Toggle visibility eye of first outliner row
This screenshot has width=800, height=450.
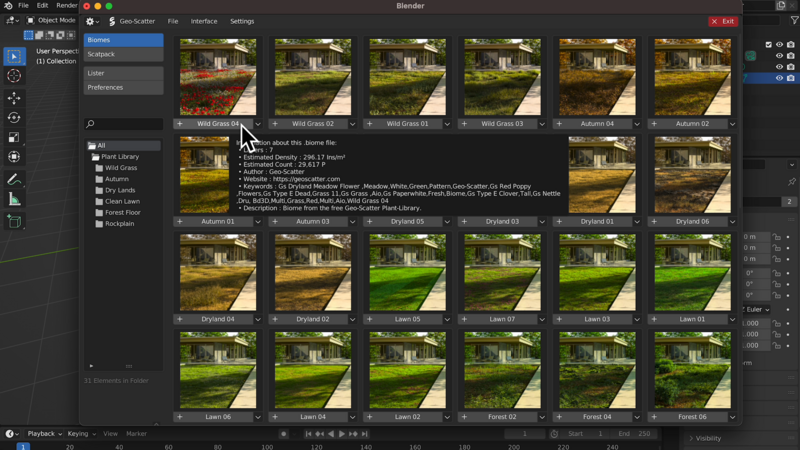coord(779,44)
